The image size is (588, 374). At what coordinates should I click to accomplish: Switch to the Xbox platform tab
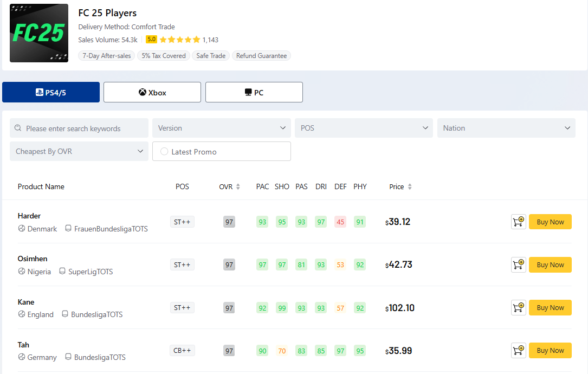click(152, 92)
